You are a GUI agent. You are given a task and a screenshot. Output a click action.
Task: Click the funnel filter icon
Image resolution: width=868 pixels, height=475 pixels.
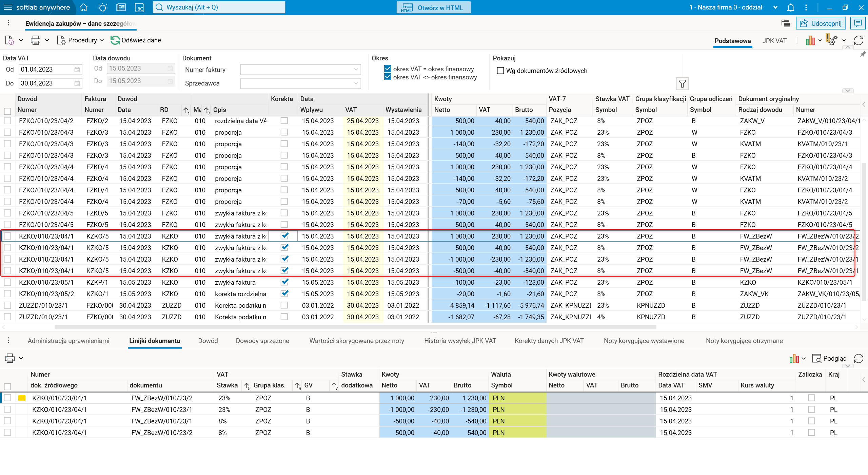click(x=682, y=83)
